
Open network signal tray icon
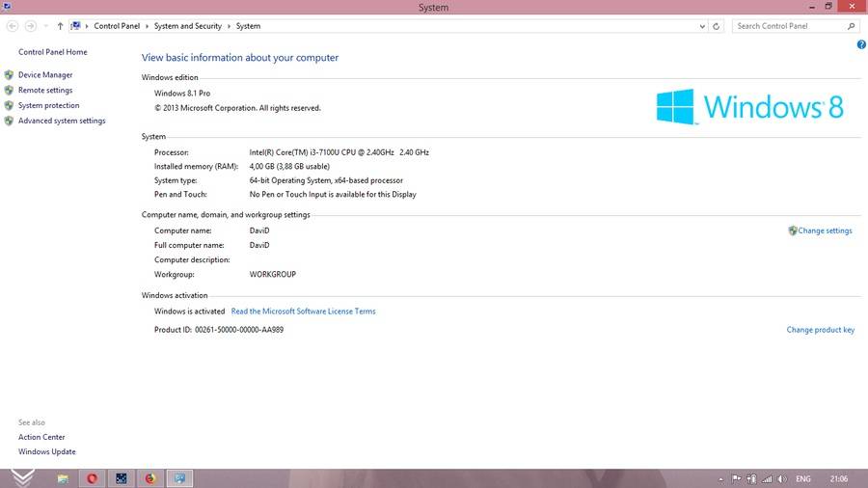tap(767, 479)
